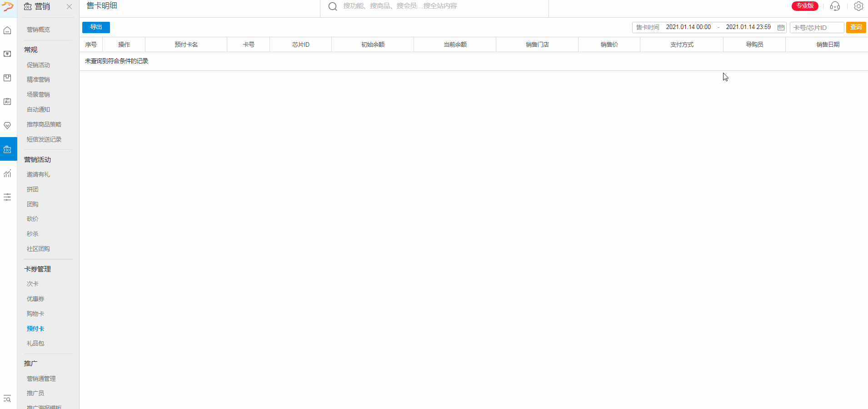This screenshot has width=868, height=409.
Task: Open 精准营销 menu item
Action: tap(38, 79)
